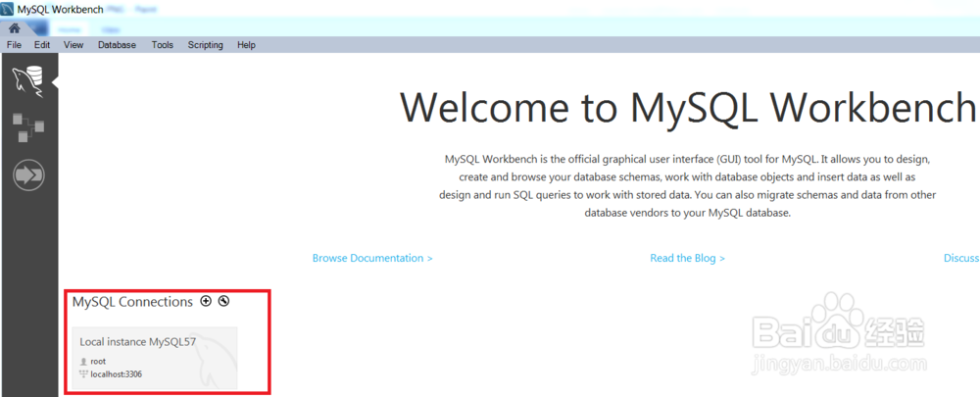Open the data models sidebar icon
Image resolution: width=980 pixels, height=397 pixels.
tap(28, 126)
